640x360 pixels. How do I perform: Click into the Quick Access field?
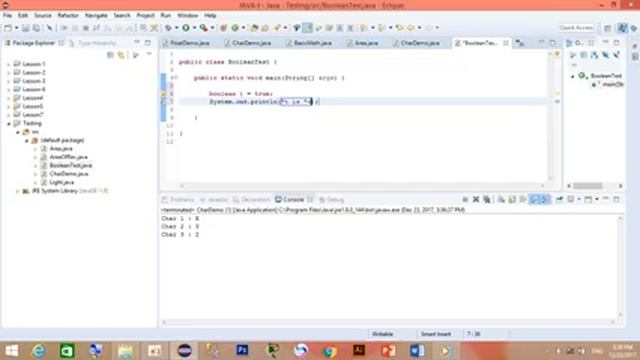(x=576, y=28)
